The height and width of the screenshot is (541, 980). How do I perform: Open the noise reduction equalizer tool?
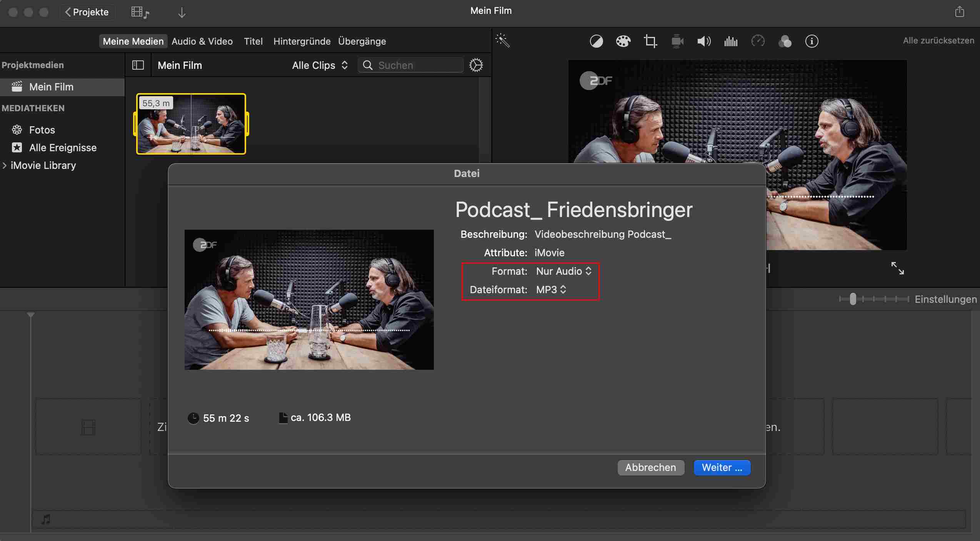[731, 41]
